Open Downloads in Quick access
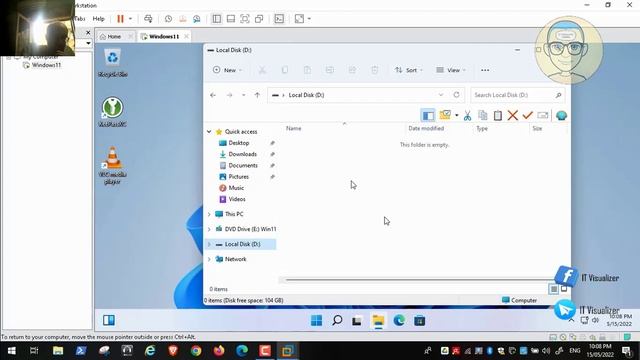This screenshot has height=360, width=640. (242, 154)
